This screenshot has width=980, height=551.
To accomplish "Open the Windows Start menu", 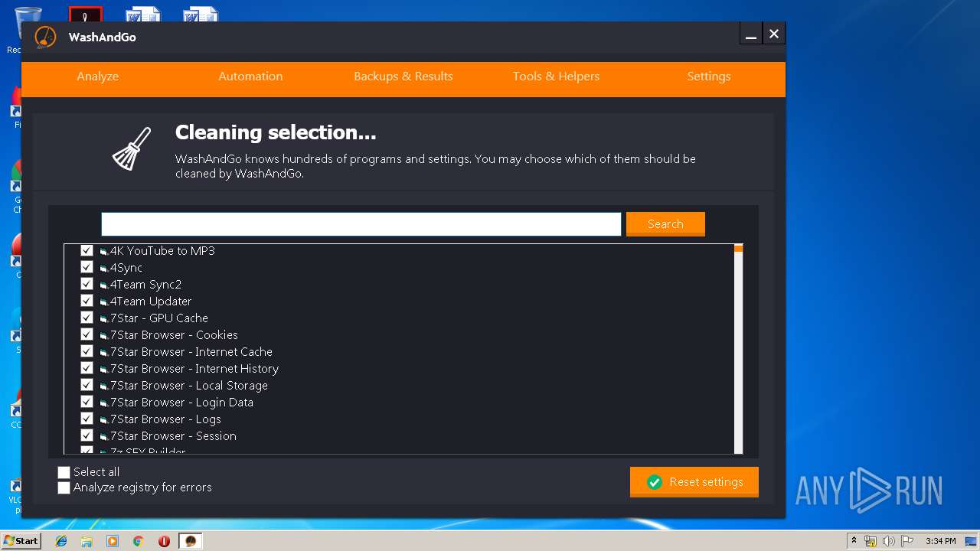I will 21,540.
